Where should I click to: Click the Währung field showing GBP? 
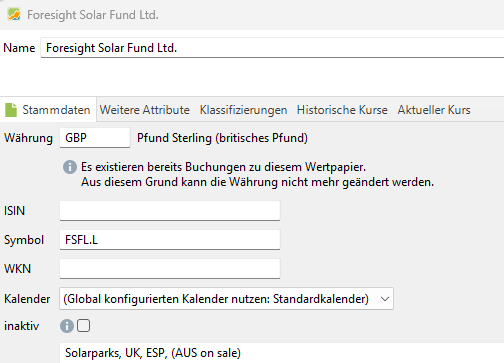coord(95,138)
